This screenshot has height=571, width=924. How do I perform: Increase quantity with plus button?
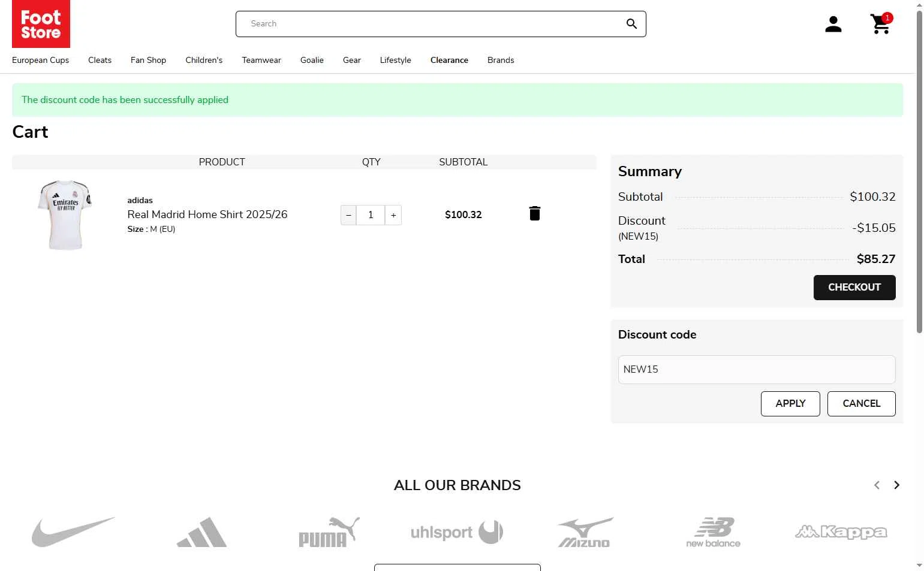pos(393,215)
